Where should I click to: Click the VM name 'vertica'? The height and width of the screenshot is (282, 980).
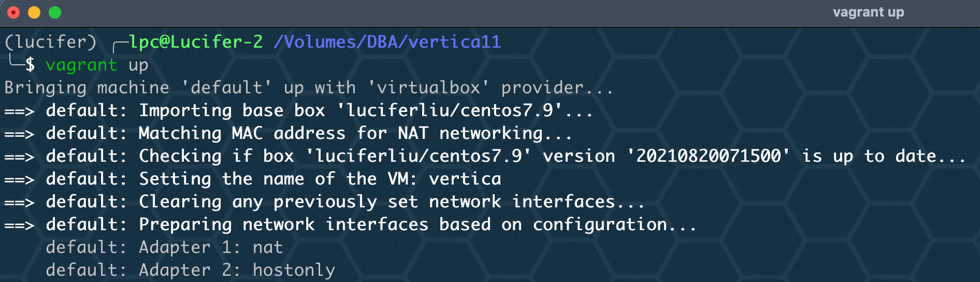465,179
